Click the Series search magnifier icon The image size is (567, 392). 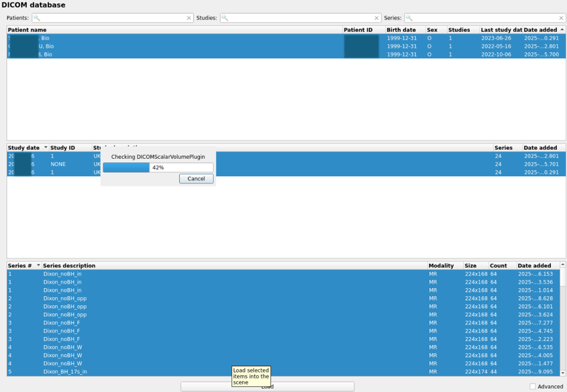point(409,18)
